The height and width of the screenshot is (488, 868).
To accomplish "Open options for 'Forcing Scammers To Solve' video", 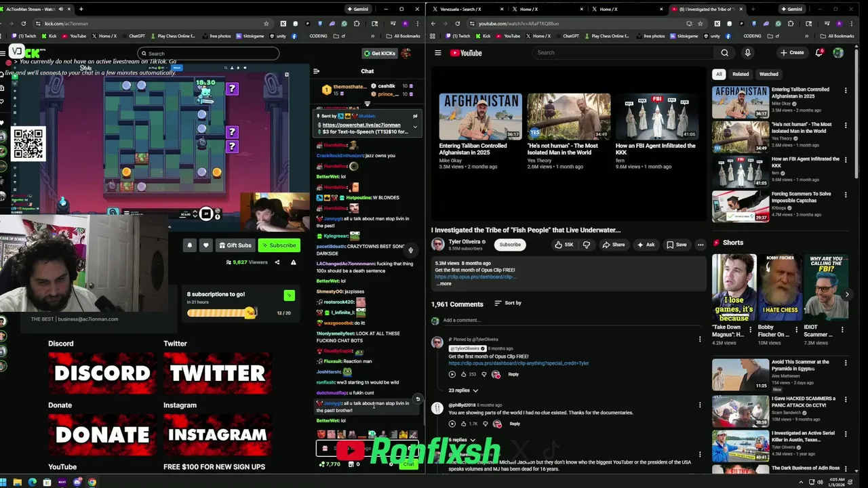I will pos(846,195).
